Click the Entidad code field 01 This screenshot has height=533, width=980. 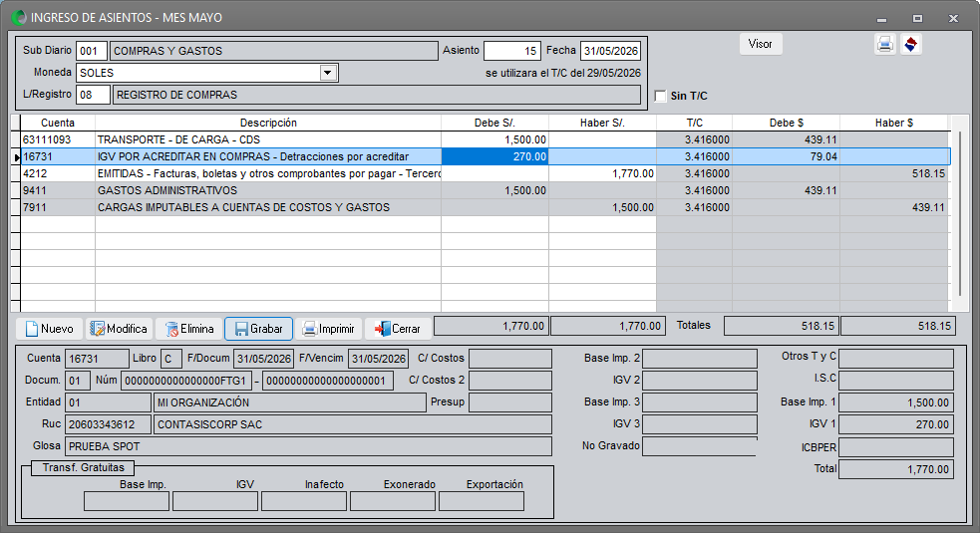point(108,402)
